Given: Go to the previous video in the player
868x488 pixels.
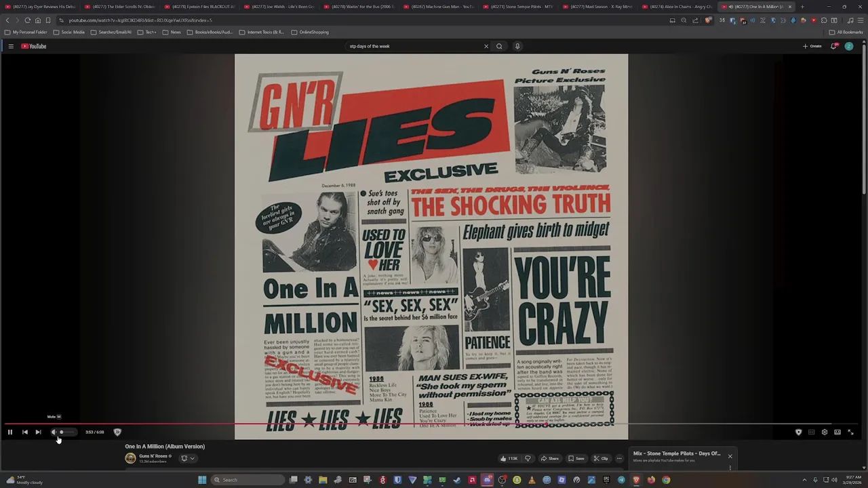Looking at the screenshot, I should pyautogui.click(x=24, y=432).
